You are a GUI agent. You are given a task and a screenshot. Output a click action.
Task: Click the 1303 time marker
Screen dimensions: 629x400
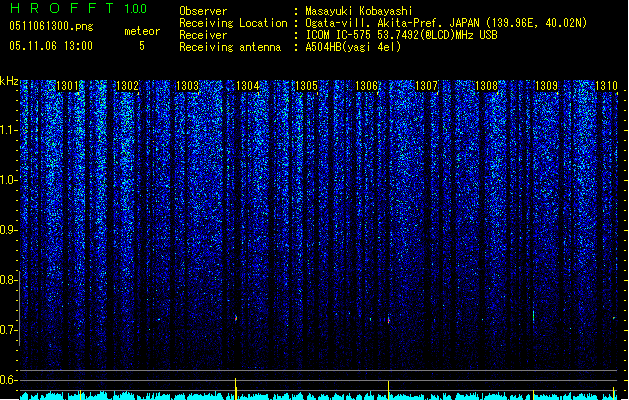tap(187, 86)
